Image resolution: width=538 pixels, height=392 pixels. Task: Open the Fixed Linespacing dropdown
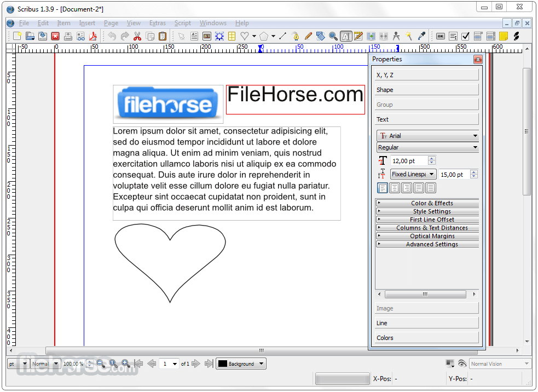click(x=413, y=175)
